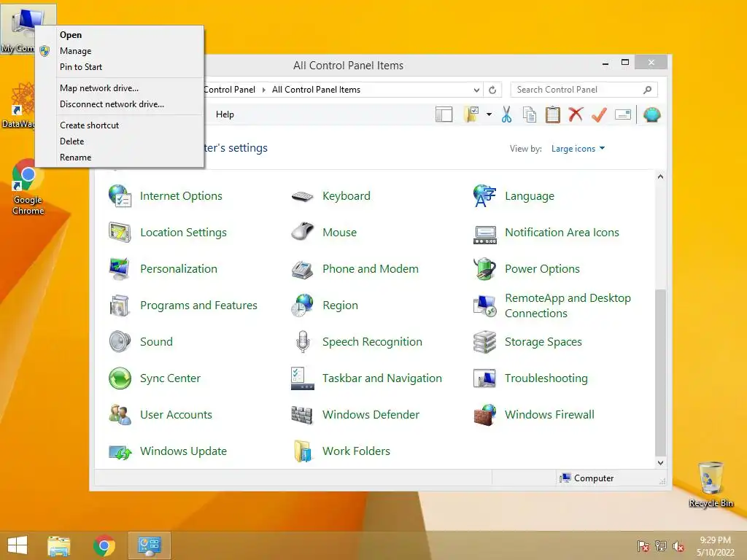747x560 pixels.
Task: Open the Windows Defender wall icon
Action: pos(303,415)
